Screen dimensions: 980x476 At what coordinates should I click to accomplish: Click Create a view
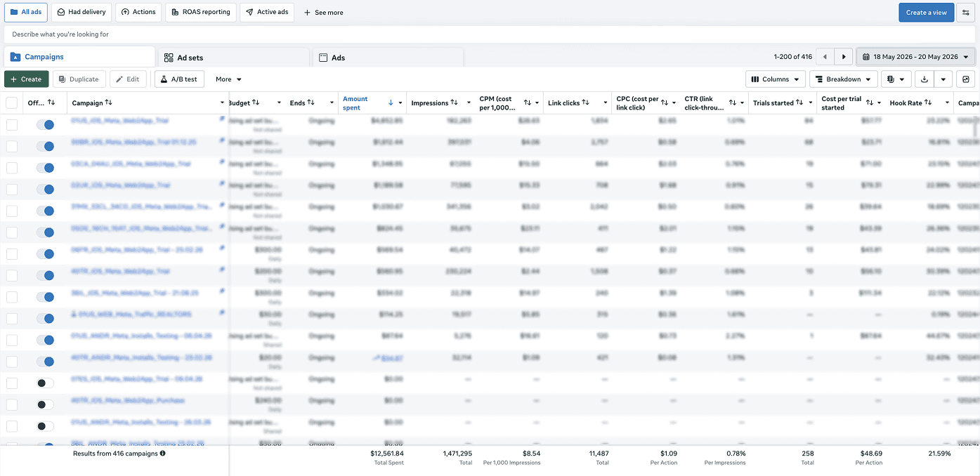[x=926, y=12]
